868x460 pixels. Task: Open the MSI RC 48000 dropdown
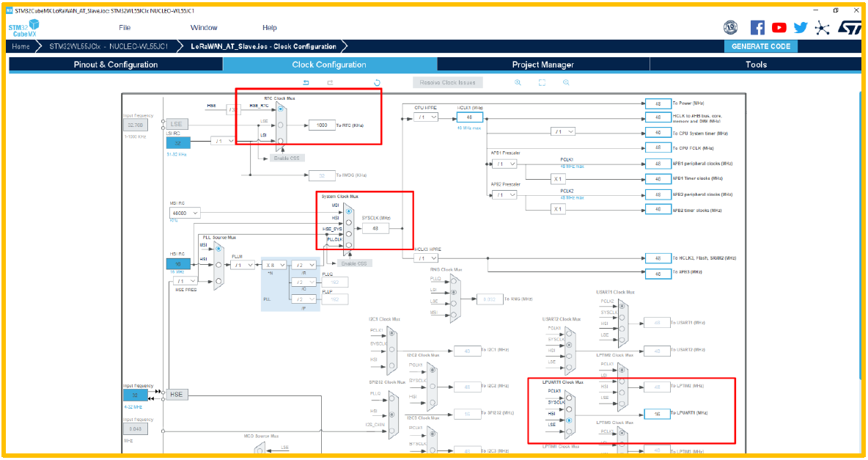pos(184,213)
